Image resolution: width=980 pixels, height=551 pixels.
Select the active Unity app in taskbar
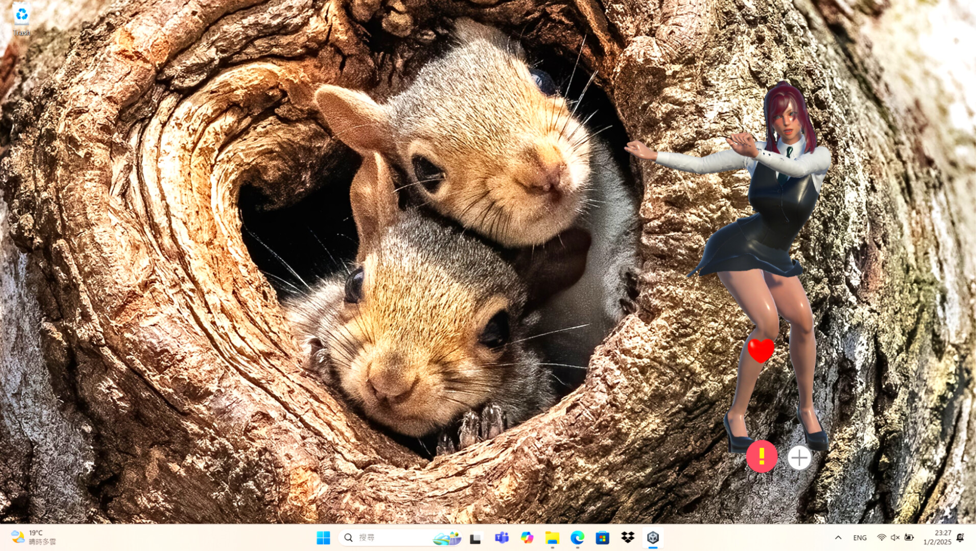click(653, 537)
